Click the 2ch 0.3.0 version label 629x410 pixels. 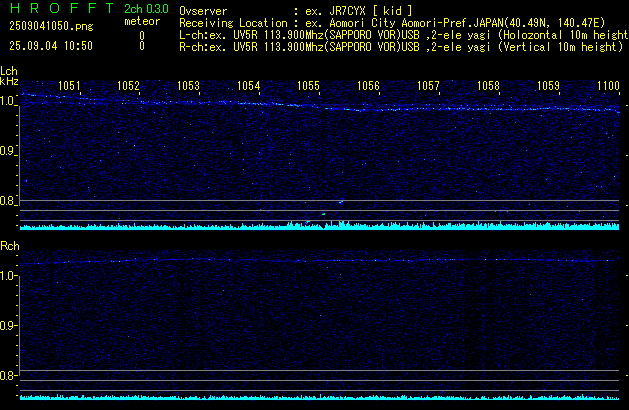coord(146,8)
